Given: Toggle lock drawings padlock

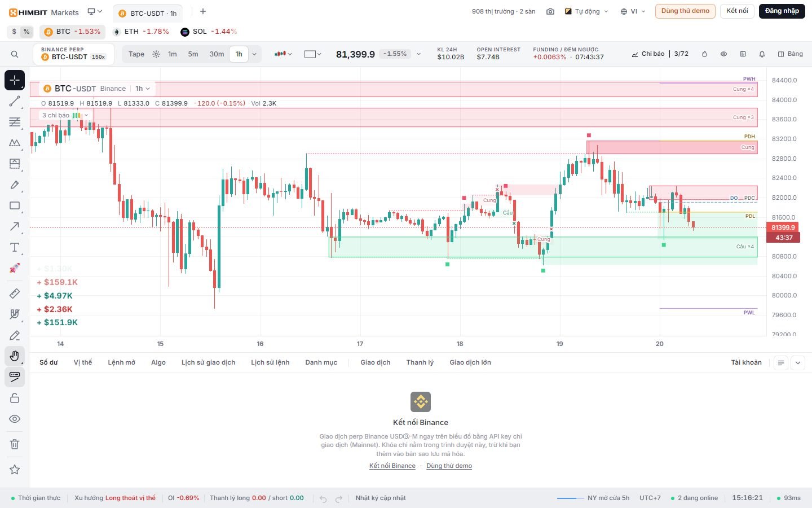Looking at the screenshot, I should [x=15, y=398].
